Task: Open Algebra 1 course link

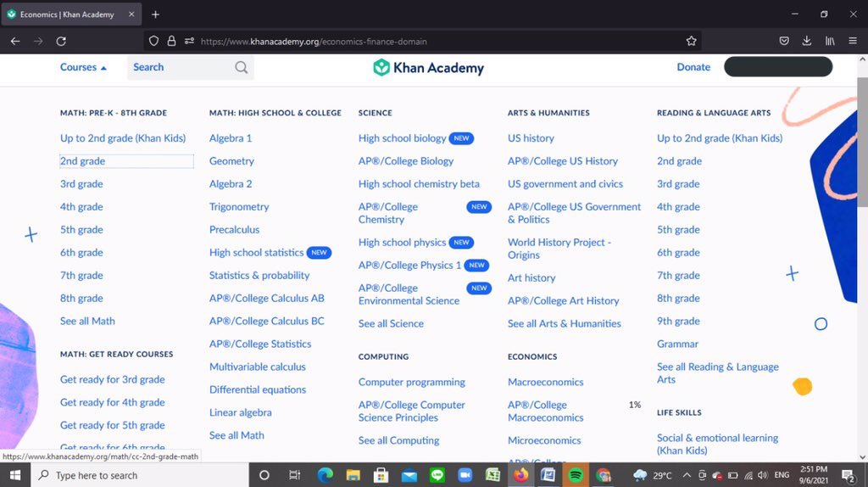Action: tap(231, 138)
